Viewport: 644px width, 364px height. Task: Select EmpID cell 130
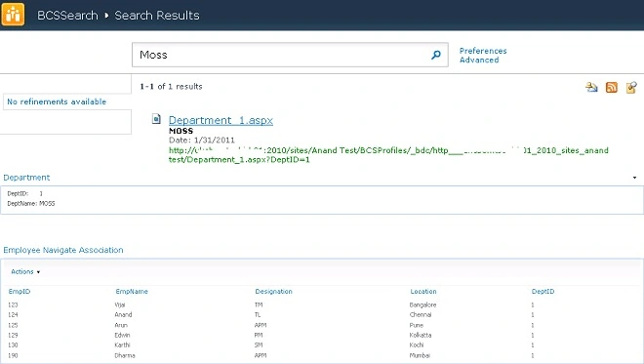click(x=13, y=345)
